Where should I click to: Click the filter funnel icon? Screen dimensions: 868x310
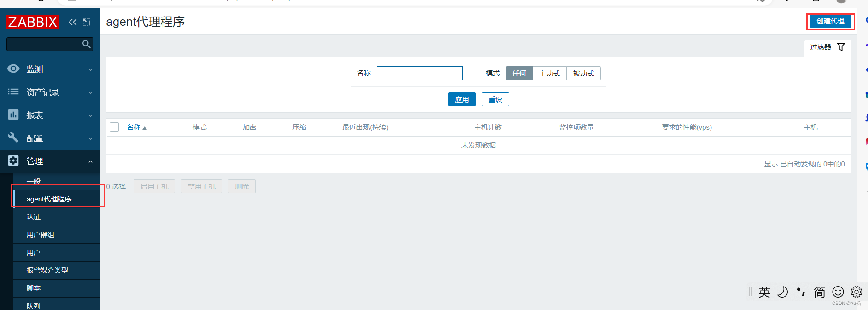[841, 47]
